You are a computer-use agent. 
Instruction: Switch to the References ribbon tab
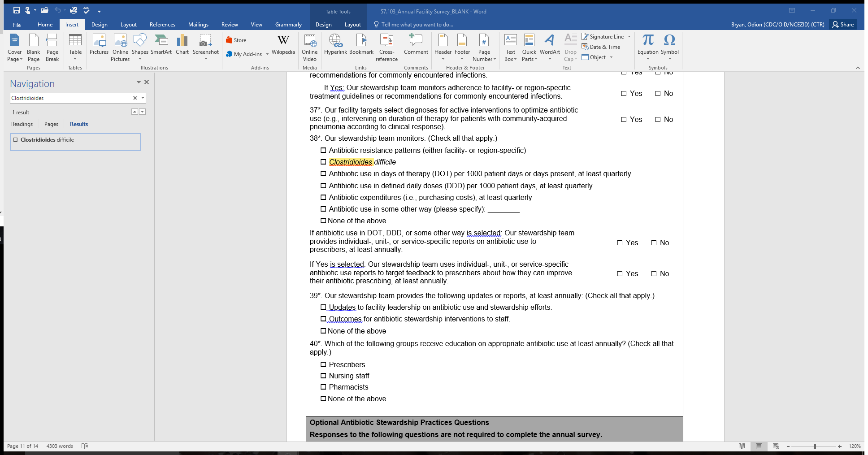coord(162,25)
